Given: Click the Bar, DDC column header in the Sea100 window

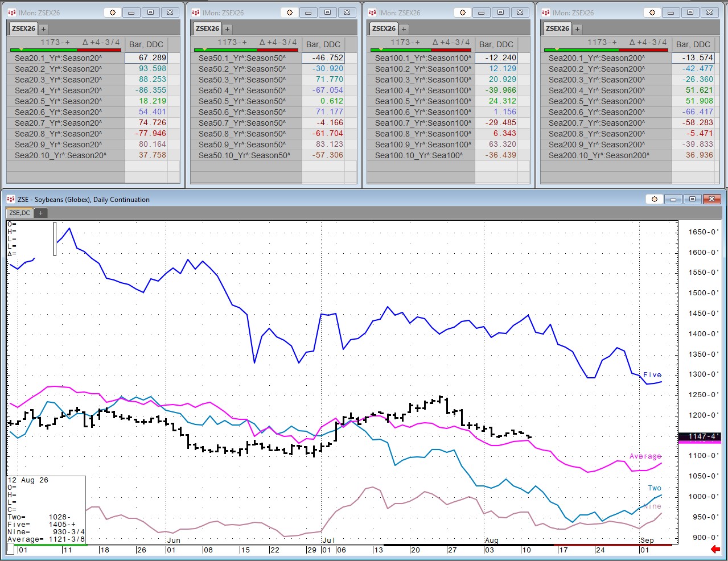Looking at the screenshot, I should (496, 44).
